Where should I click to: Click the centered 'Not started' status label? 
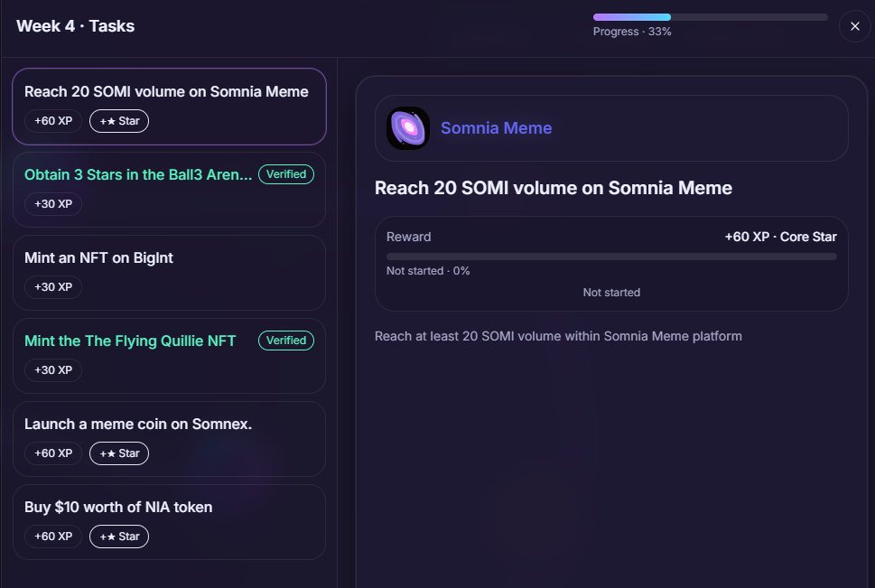[x=611, y=293]
